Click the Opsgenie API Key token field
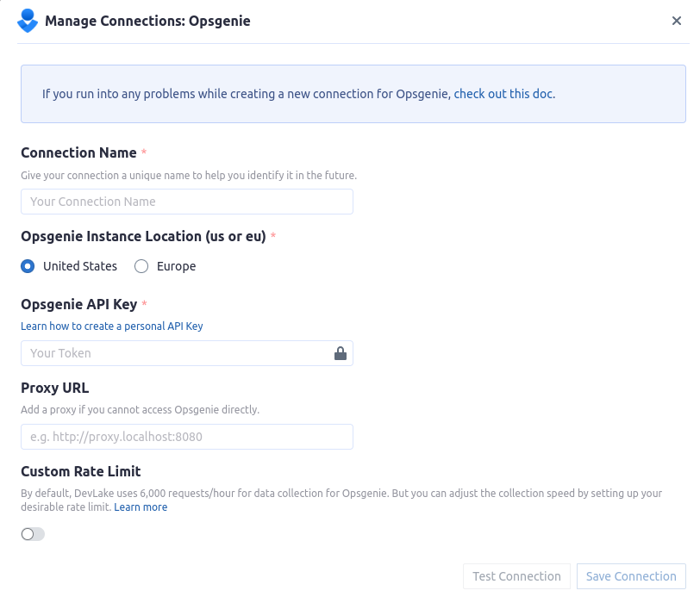Screen dimensions: 700x603 click(x=172, y=352)
